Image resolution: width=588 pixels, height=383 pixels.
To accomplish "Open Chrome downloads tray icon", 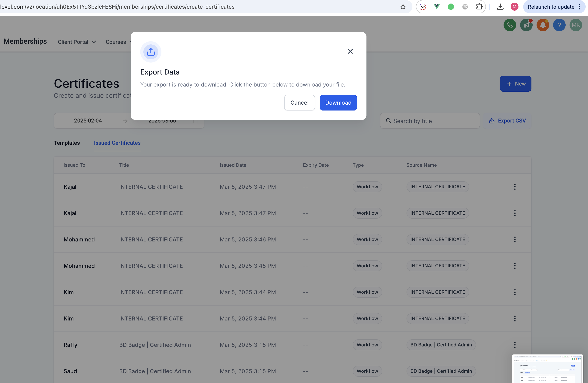I will point(500,7).
